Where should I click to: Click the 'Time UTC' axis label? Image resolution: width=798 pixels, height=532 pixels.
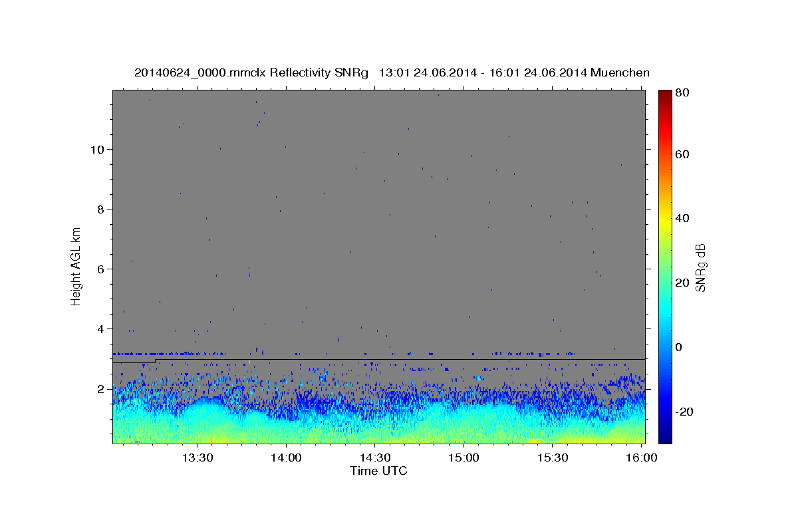coord(378,471)
